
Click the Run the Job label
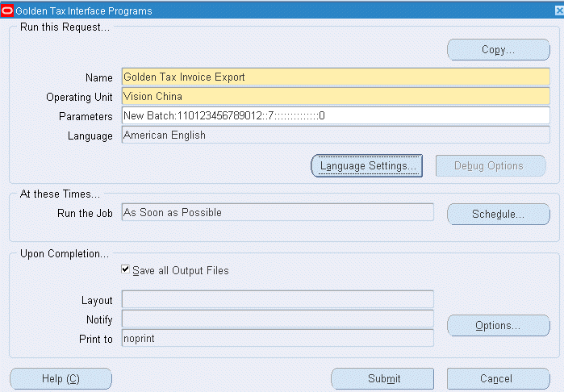click(x=85, y=213)
